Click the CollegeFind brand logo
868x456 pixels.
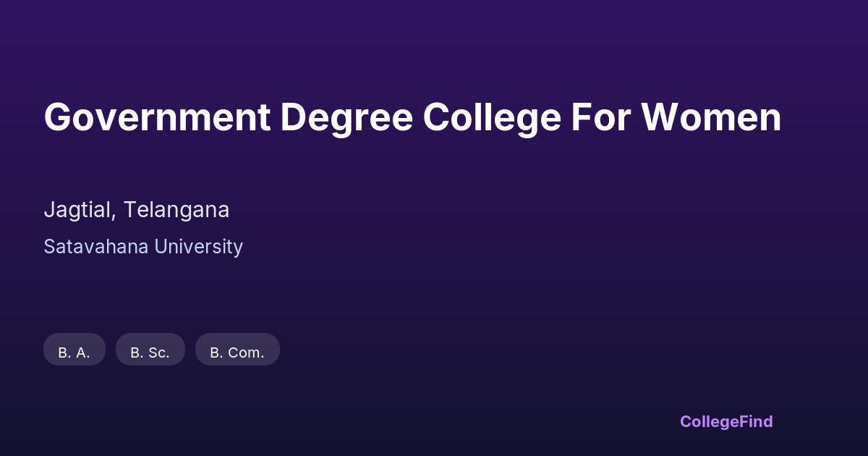click(726, 421)
